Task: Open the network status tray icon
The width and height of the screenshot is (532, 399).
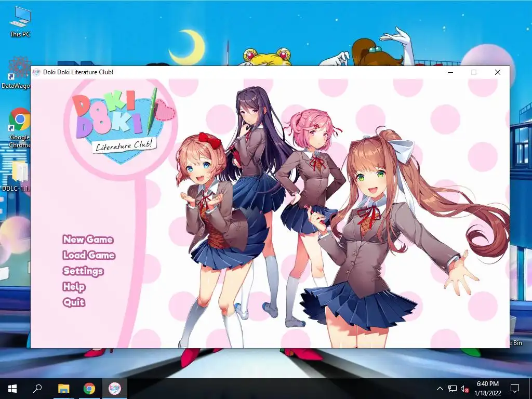Action: (453, 389)
